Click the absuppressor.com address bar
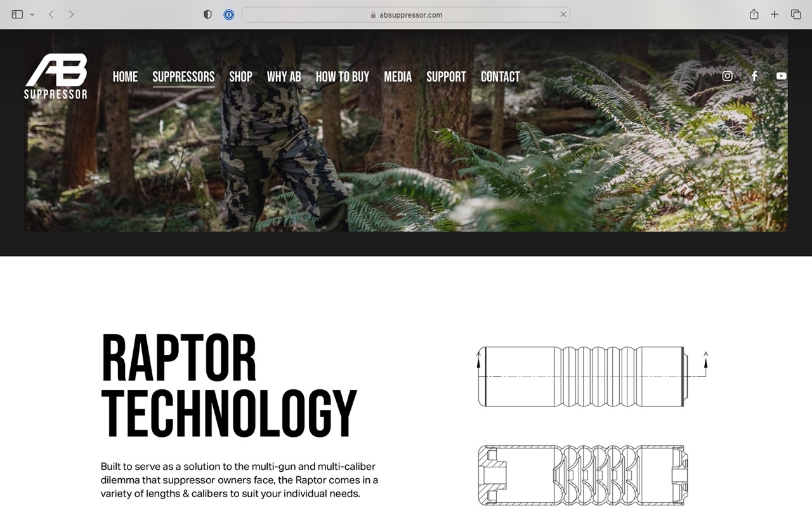 (x=406, y=15)
